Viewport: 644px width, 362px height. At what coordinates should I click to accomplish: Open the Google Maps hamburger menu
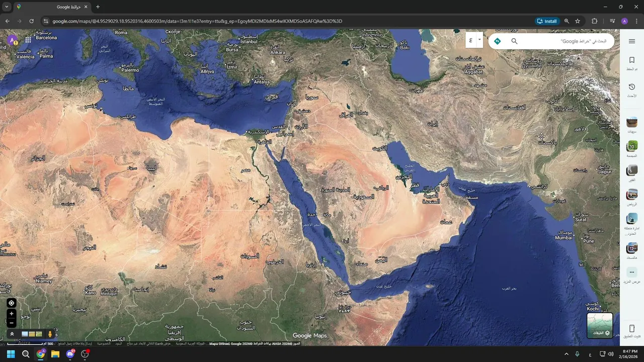pos(632,41)
